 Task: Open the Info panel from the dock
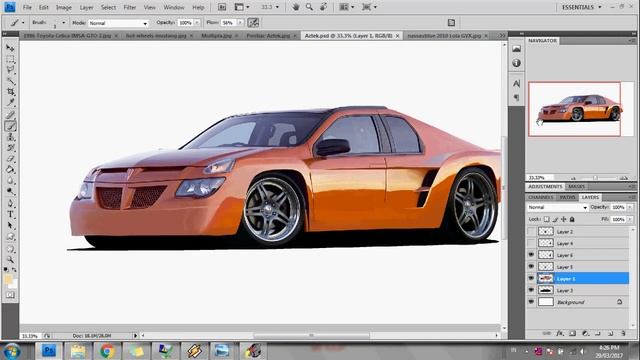pyautogui.click(x=516, y=63)
